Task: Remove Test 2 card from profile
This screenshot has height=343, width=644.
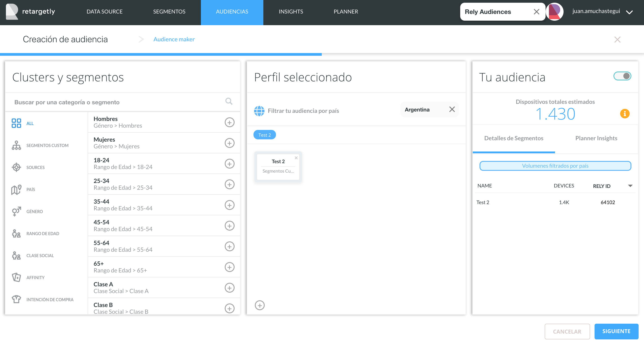Action: tap(296, 158)
